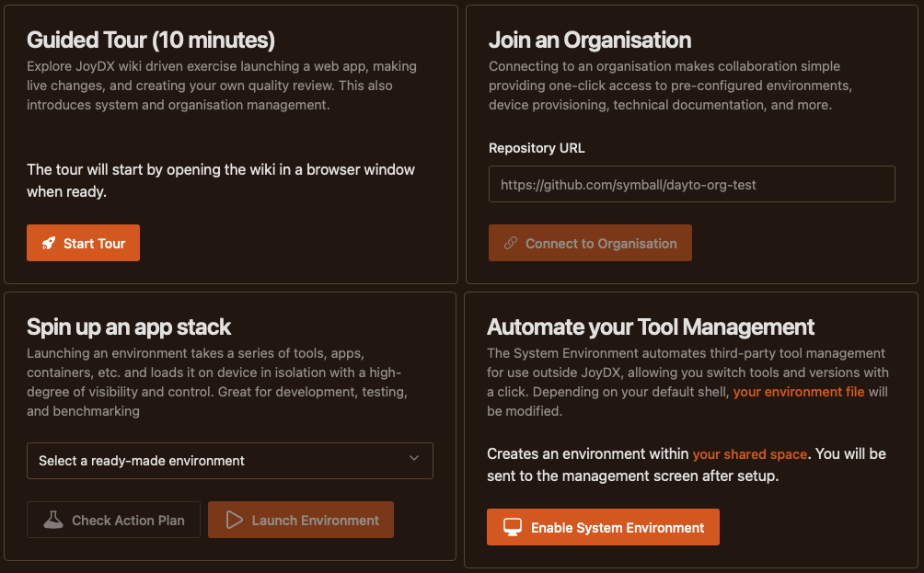Click the monitor icon on Enable System Environment
Image resolution: width=924 pixels, height=573 pixels.
[x=513, y=528]
